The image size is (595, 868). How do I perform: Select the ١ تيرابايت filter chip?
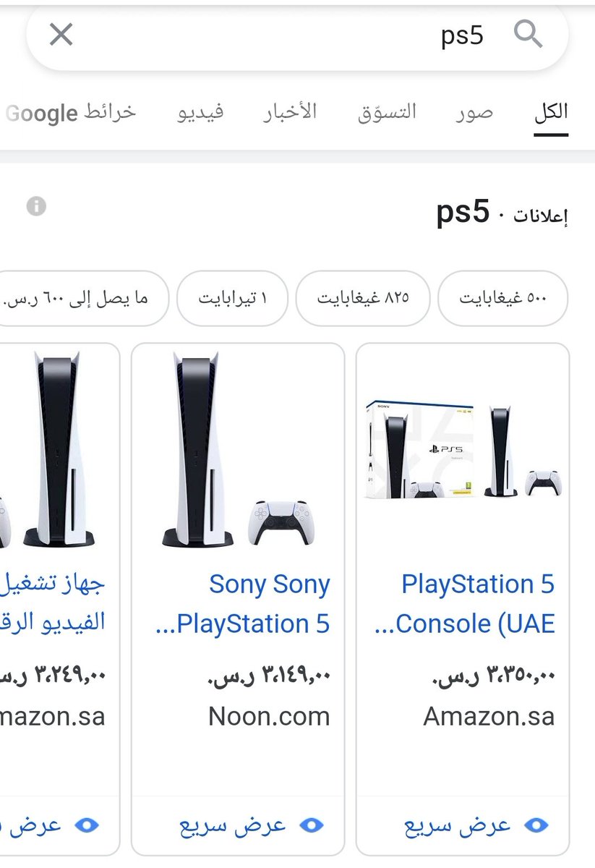[233, 298]
